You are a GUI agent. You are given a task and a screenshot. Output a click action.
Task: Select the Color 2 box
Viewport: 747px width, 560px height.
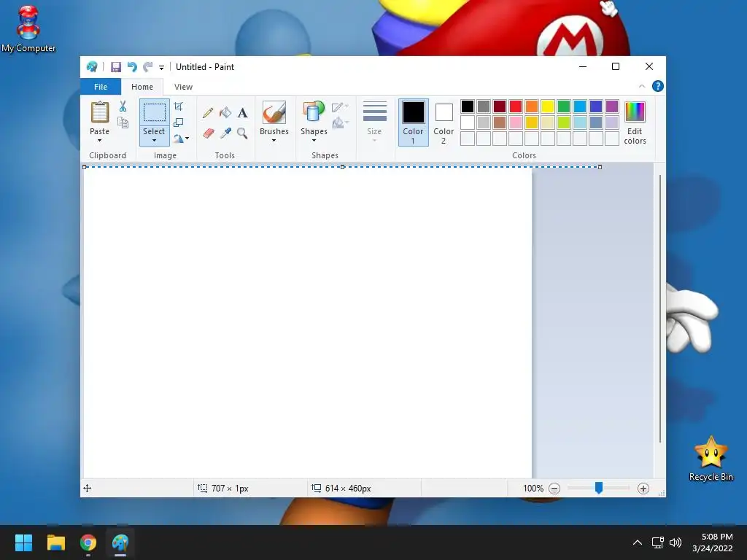click(444, 122)
